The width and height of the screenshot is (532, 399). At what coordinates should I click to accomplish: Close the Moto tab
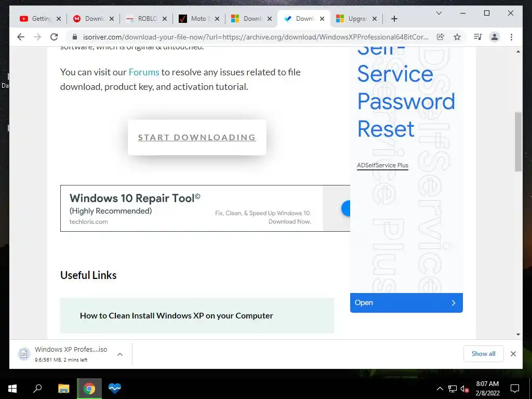(217, 19)
